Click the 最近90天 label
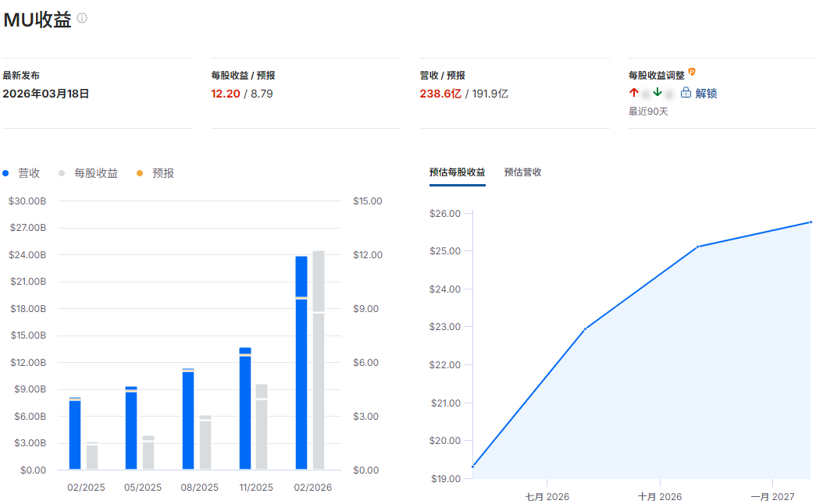Viewport: 816px width, 504px height. coord(648,112)
